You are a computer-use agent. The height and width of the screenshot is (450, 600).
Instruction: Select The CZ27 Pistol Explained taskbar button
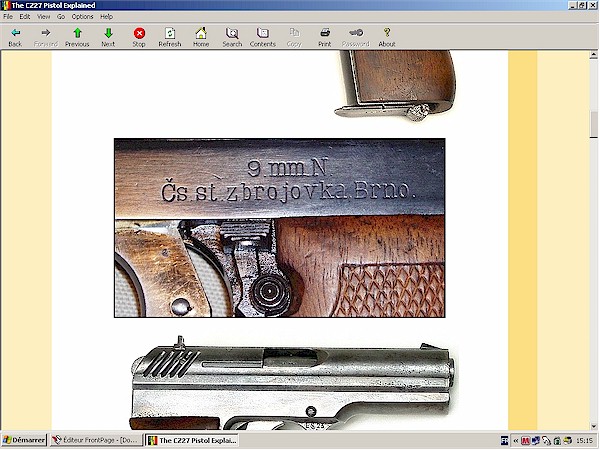pos(192,440)
